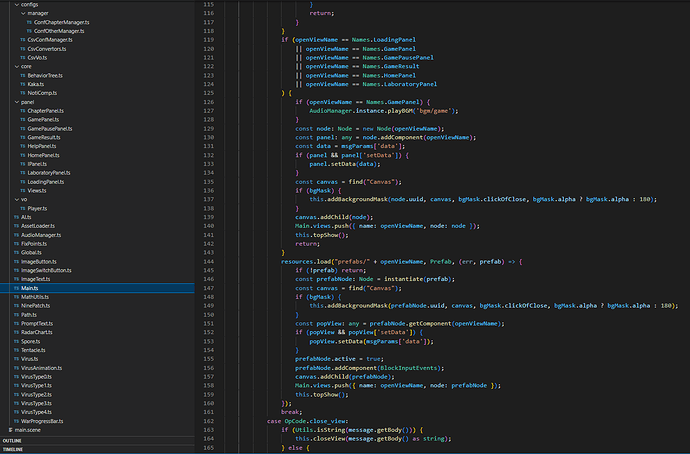The width and height of the screenshot is (690, 454).
Task: Click the TS icon beside ConfChapterManager.ts
Action: (x=30, y=22)
